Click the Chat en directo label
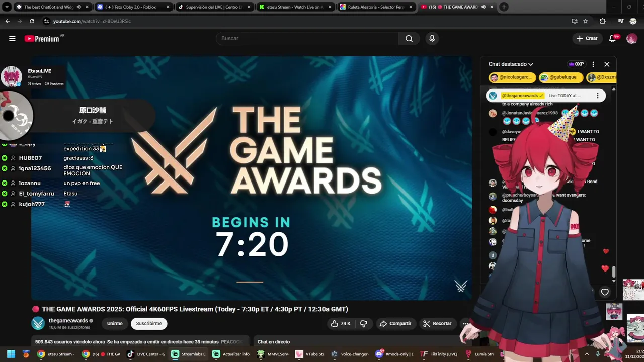644x362 pixels. click(x=274, y=342)
